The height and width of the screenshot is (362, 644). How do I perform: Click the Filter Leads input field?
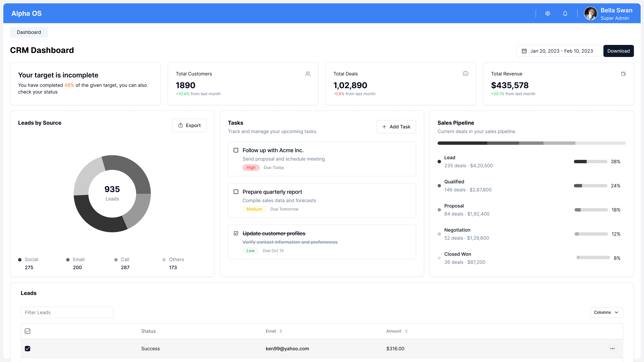click(x=67, y=312)
